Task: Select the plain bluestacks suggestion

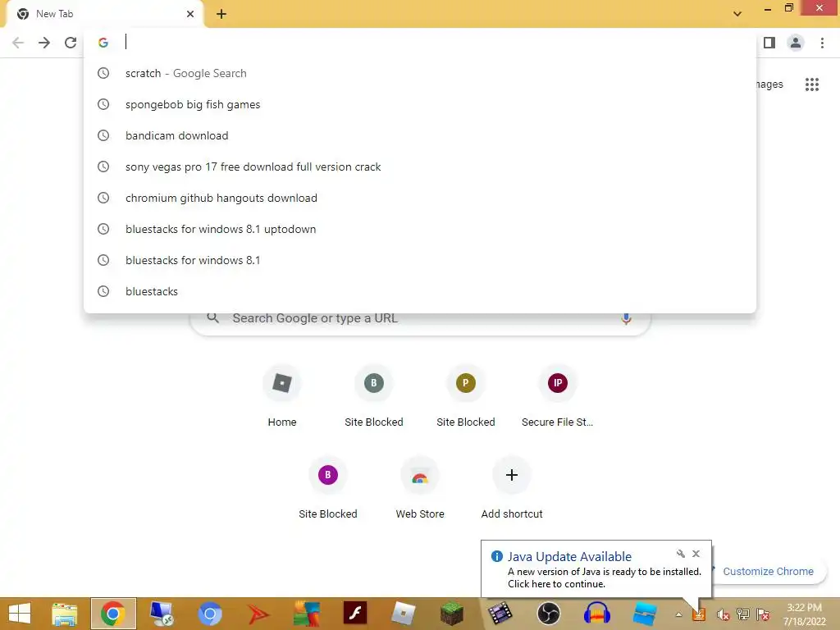Action: pos(420,291)
